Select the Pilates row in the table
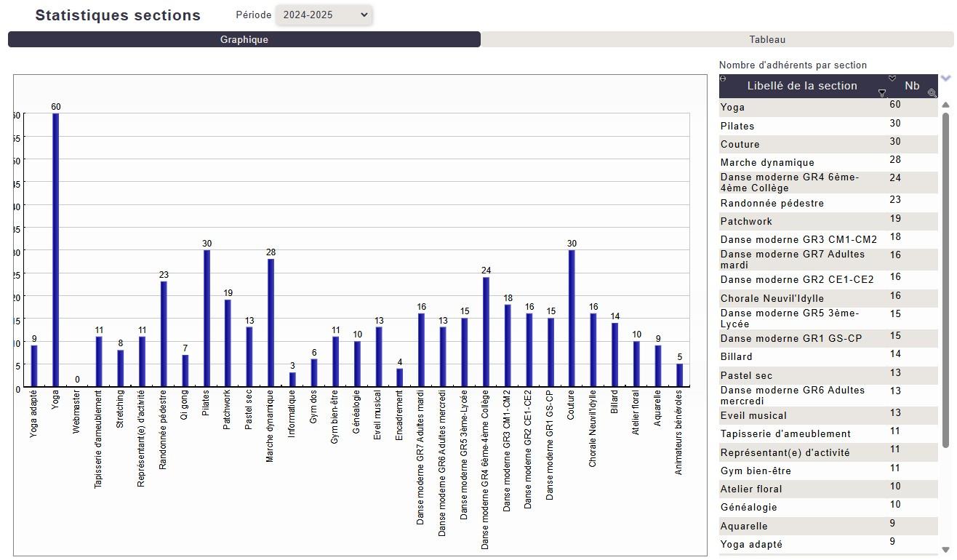The height and width of the screenshot is (560, 957). [x=800, y=126]
